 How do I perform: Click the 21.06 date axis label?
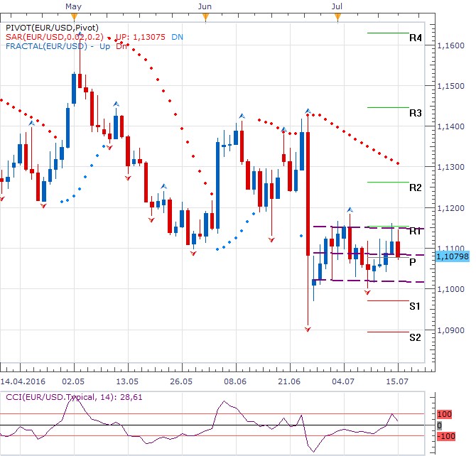[289, 381]
